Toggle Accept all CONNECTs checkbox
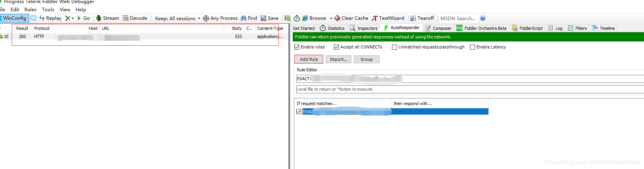644x169 pixels. [x=336, y=47]
